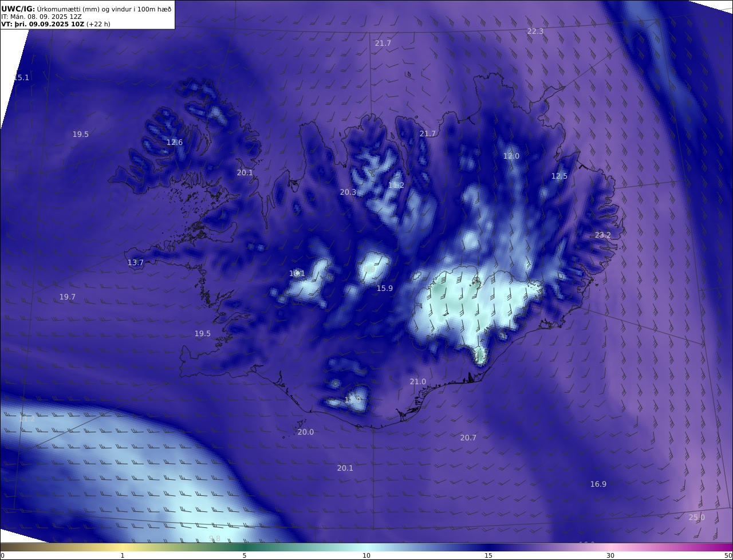The width and height of the screenshot is (733, 560).
Task: Select the 12.0 value in the northeast
Action: click(511, 156)
